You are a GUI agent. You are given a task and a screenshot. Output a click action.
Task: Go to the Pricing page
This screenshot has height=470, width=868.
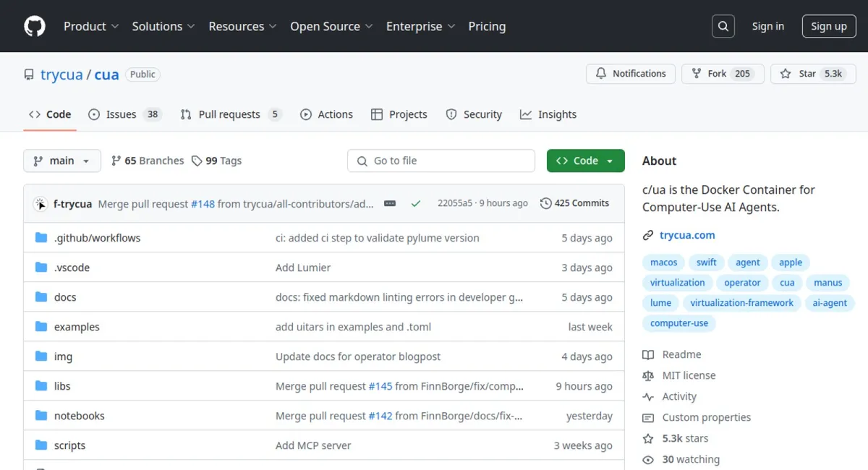[x=487, y=26]
